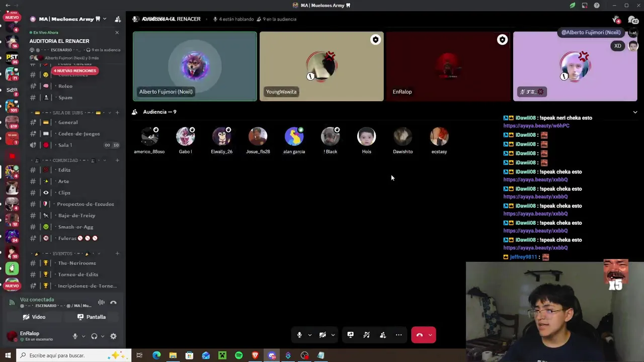Screen dimensions: 644x362
Task: Expand camera options in the stage control bar
Action: [x=333, y=335]
